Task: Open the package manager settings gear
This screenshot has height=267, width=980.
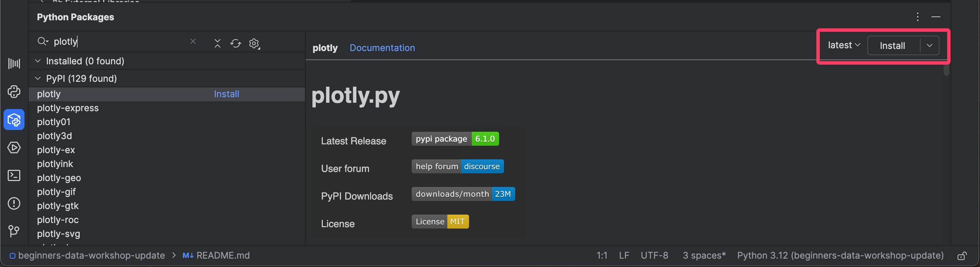Action: pyautogui.click(x=254, y=43)
